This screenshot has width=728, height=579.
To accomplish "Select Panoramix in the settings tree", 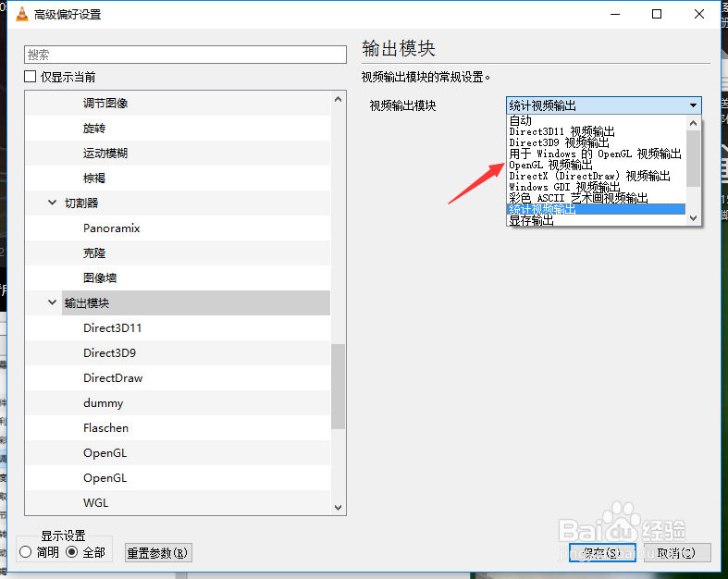I will pyautogui.click(x=111, y=228).
